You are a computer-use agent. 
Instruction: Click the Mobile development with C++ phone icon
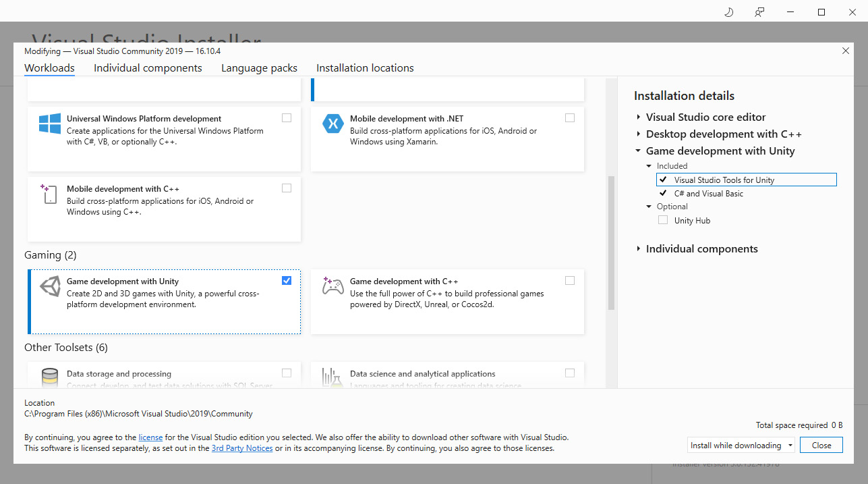(x=49, y=194)
